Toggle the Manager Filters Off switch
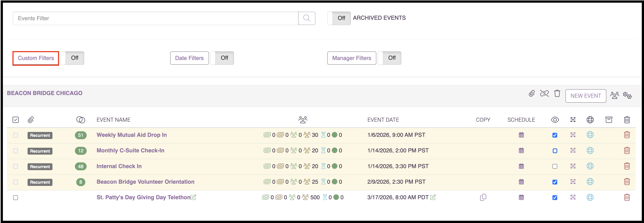 [389, 58]
